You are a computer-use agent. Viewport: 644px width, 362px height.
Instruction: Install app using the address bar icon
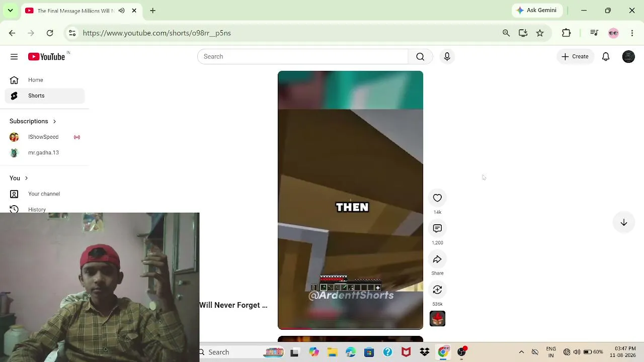523,33
